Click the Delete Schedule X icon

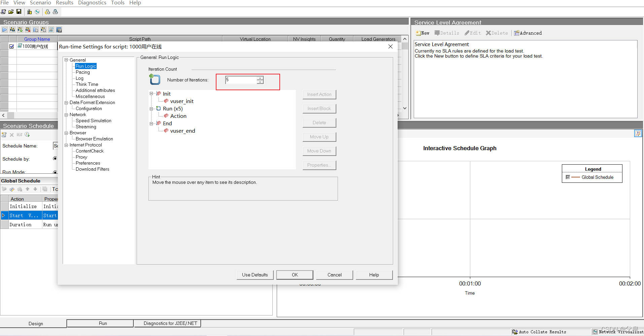12,135
